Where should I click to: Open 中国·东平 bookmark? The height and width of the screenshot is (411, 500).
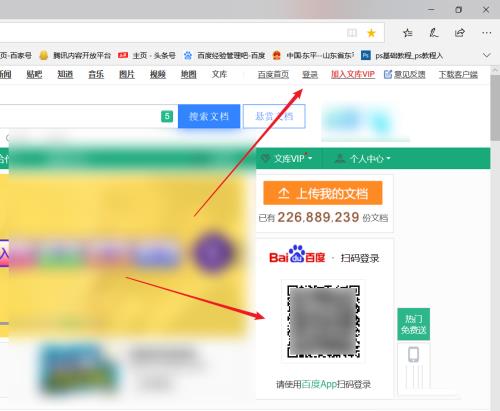[313, 55]
